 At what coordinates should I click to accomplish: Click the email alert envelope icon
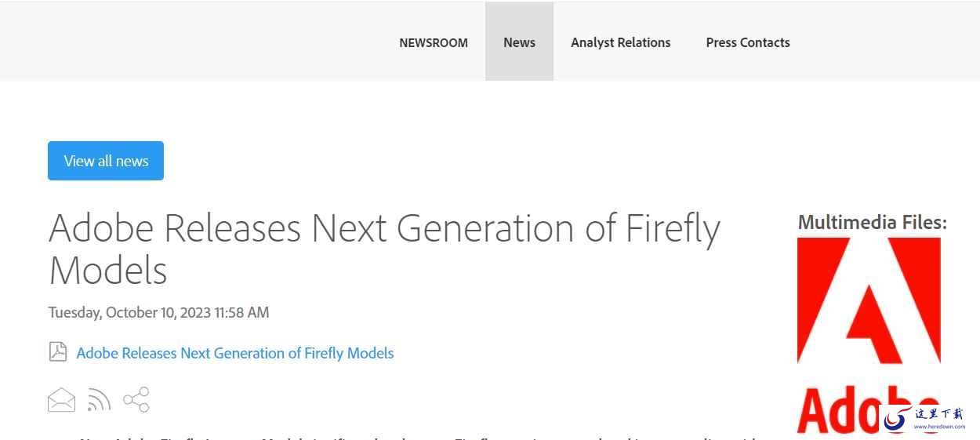point(61,400)
